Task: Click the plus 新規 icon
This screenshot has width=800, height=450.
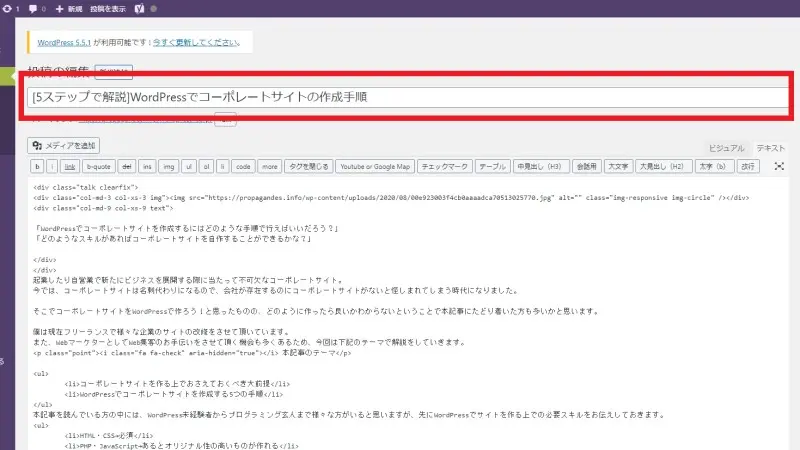Action: (60, 7)
